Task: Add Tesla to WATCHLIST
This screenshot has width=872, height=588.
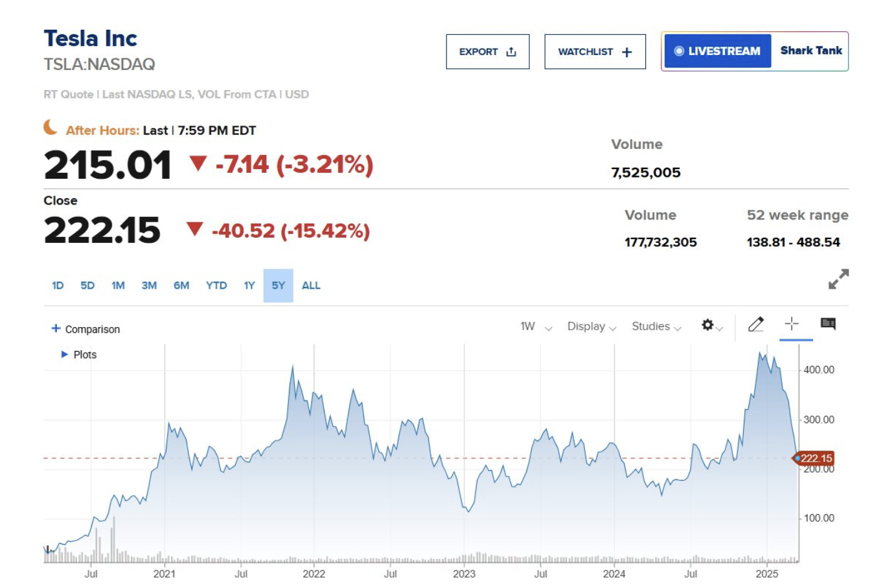Action: point(594,52)
